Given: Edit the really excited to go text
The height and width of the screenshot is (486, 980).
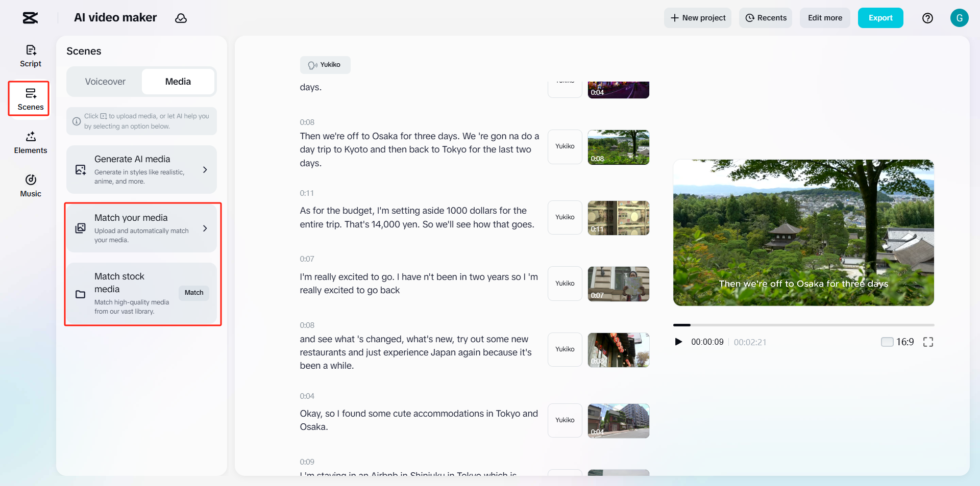Looking at the screenshot, I should 419,284.
